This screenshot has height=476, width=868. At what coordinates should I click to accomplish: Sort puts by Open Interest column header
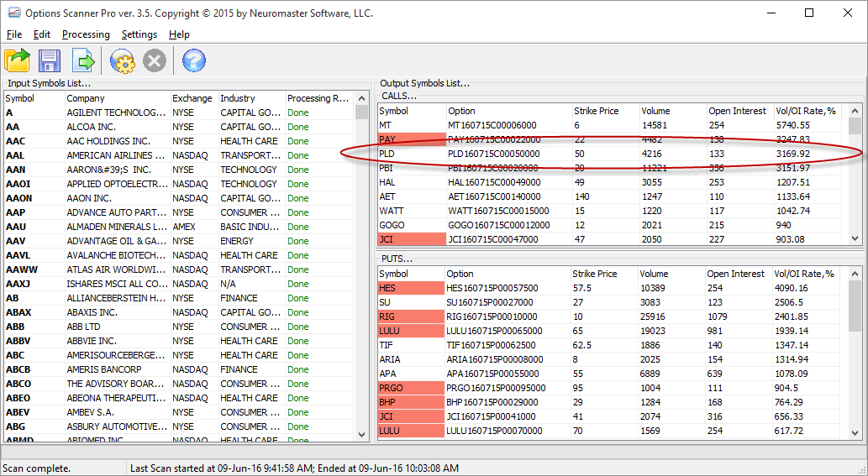(739, 274)
